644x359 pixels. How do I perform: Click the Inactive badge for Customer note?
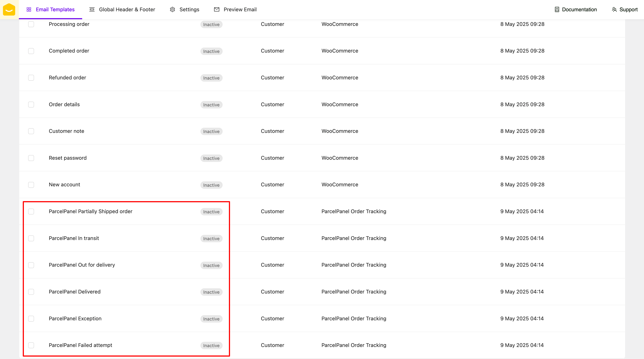coord(211,132)
